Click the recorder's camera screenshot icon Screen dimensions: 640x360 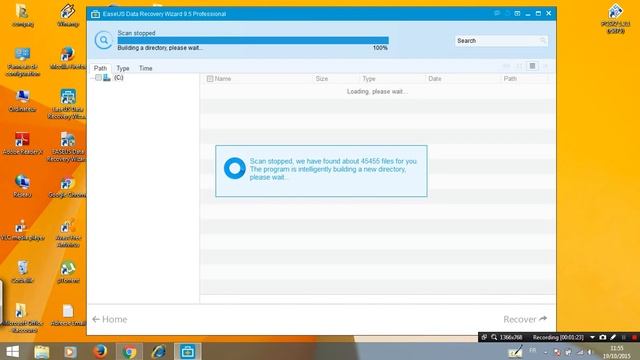(x=603, y=337)
